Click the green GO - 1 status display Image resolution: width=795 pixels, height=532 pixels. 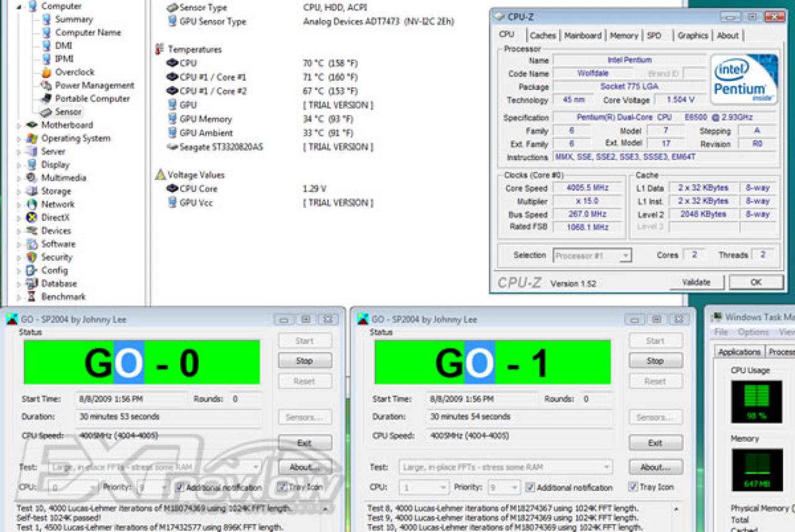point(493,362)
